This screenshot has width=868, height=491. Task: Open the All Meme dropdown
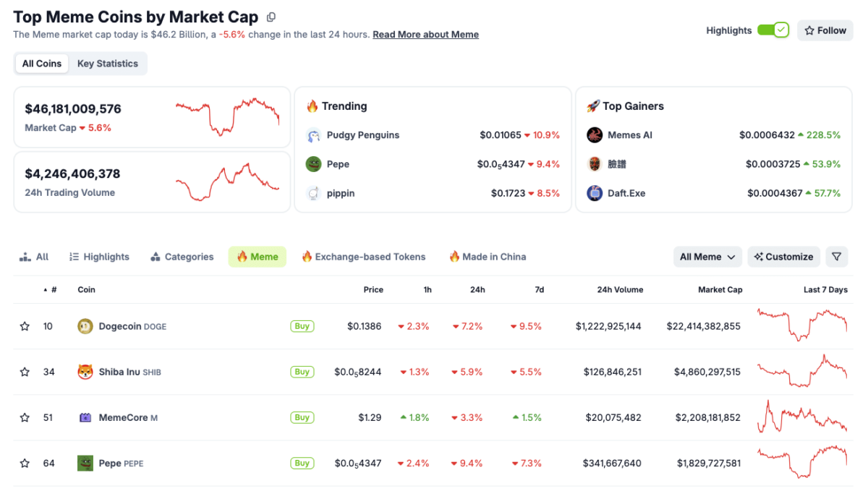707,257
